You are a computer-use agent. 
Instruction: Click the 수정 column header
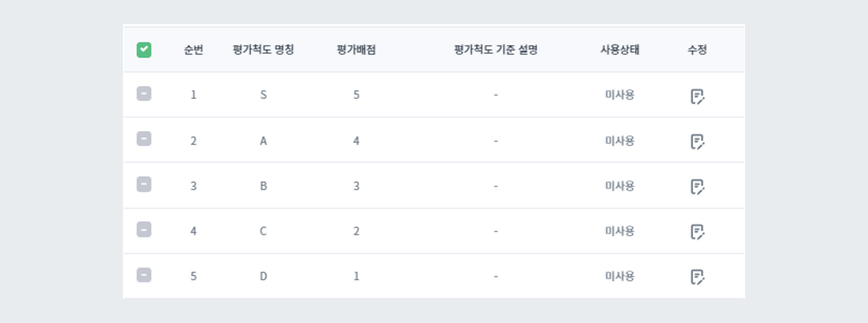coord(697,49)
